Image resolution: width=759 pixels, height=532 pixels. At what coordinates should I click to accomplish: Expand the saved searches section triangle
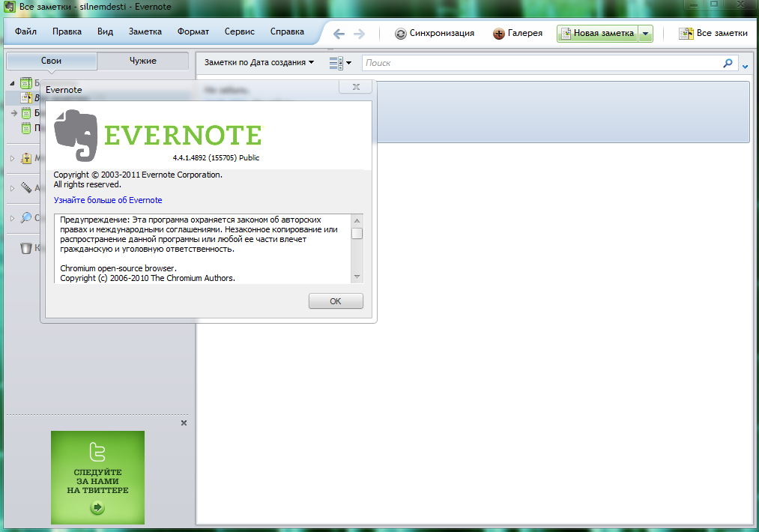pyautogui.click(x=12, y=218)
